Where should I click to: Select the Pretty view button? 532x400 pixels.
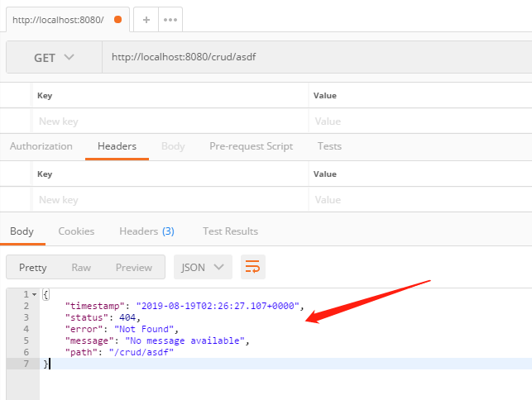click(x=33, y=267)
